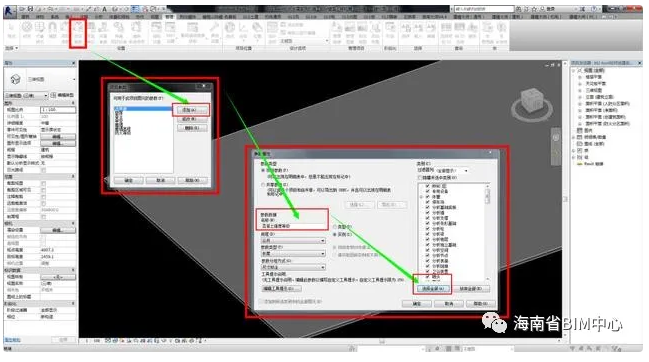Toggle Sun Path checkbox in Properties
This screenshot has width=649, height=362.
pos(43,170)
